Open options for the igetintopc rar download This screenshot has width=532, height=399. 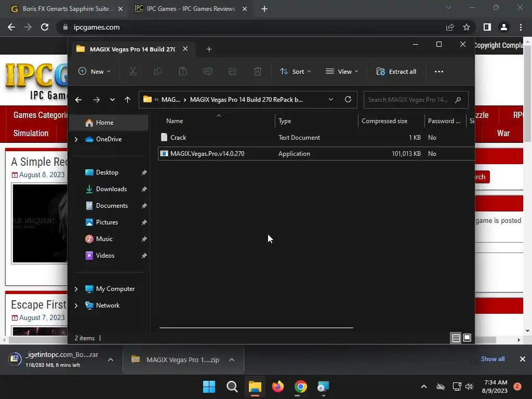[111, 360]
